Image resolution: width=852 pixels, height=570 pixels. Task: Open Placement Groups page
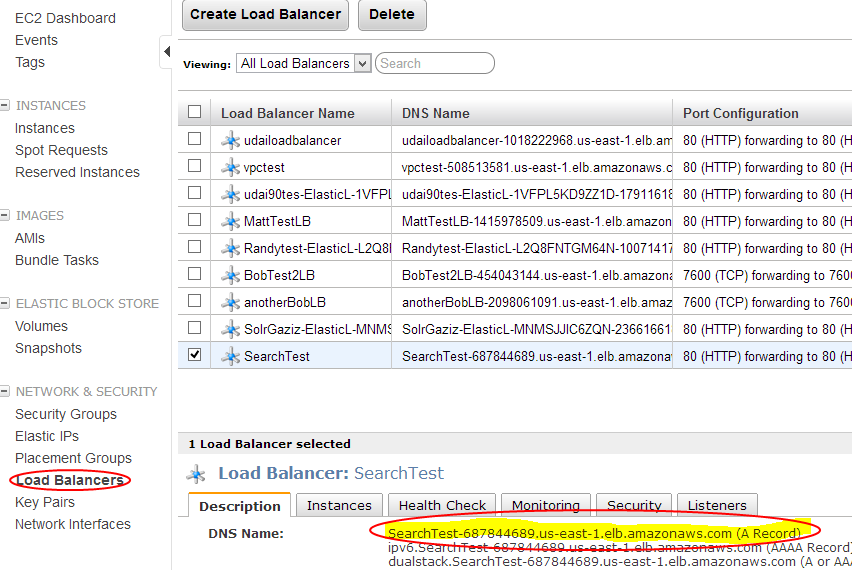click(73, 458)
